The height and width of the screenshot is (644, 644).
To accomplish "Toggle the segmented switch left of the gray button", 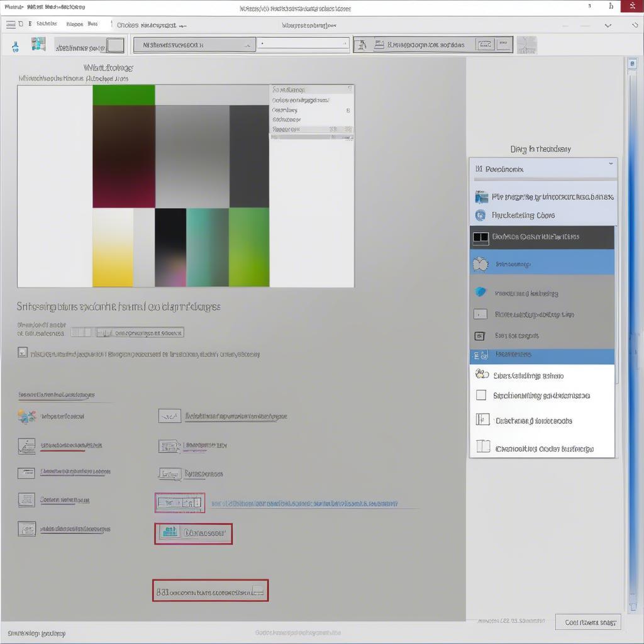I will click(x=84, y=332).
